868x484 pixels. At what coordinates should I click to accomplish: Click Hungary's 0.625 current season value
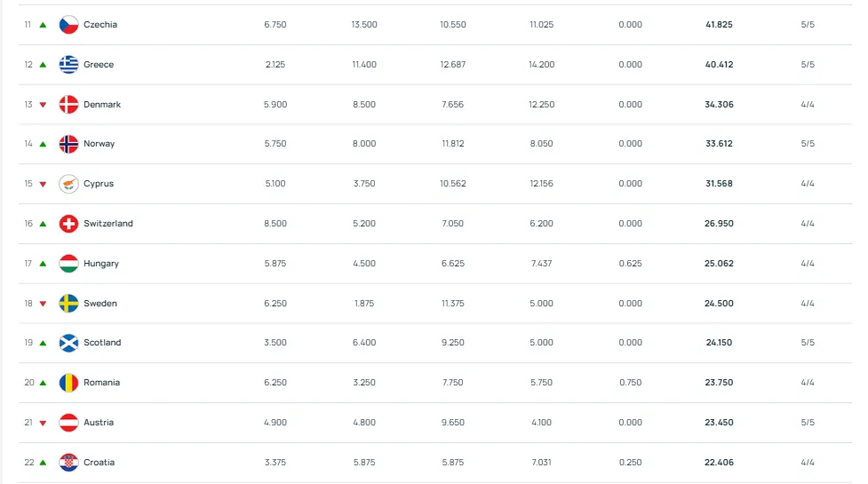point(631,263)
